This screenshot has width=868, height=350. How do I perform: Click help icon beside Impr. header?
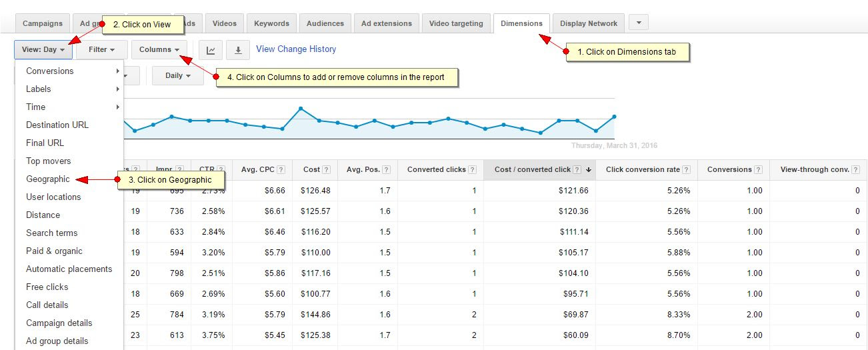(179, 169)
